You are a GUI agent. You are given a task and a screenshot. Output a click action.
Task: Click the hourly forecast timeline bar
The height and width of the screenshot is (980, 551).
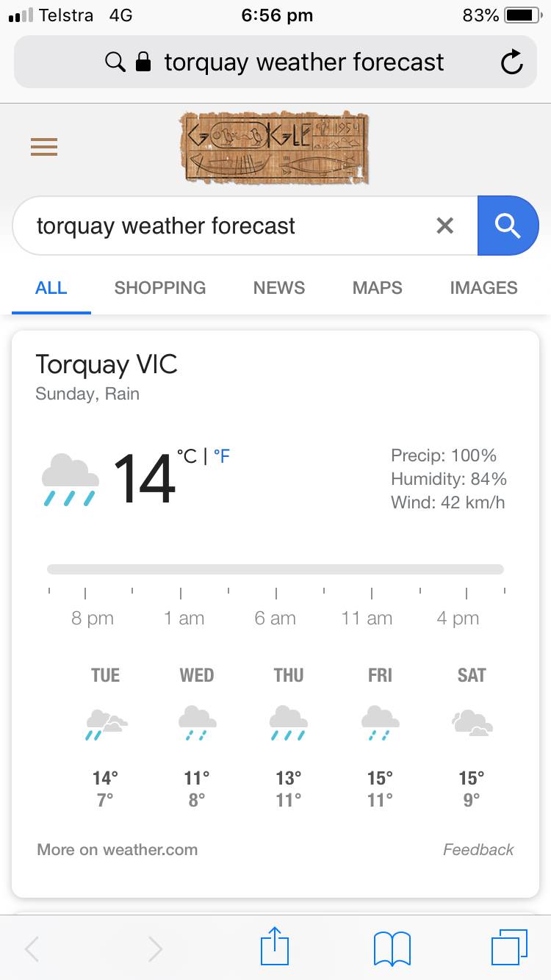click(275, 569)
